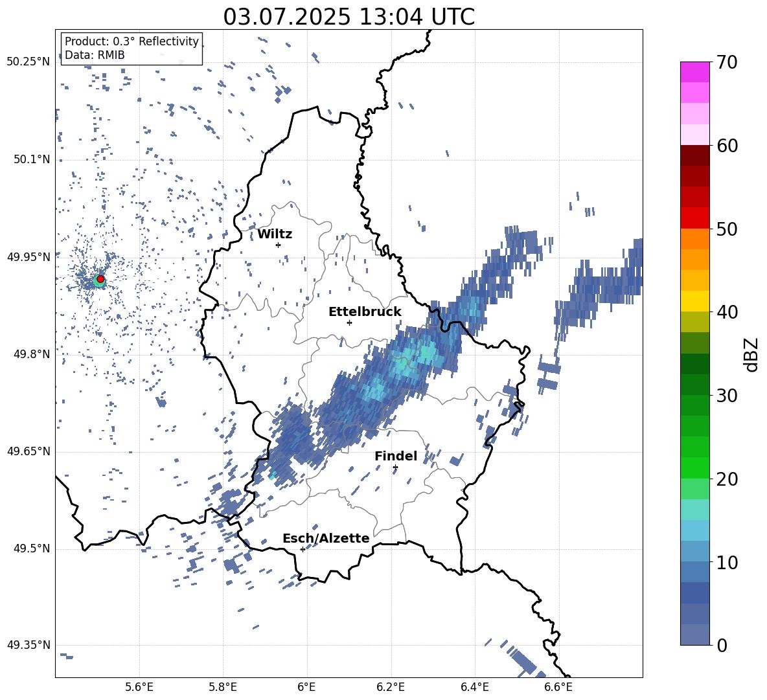Click the 49.5°N latitude label
767x700 pixels.
(31, 548)
